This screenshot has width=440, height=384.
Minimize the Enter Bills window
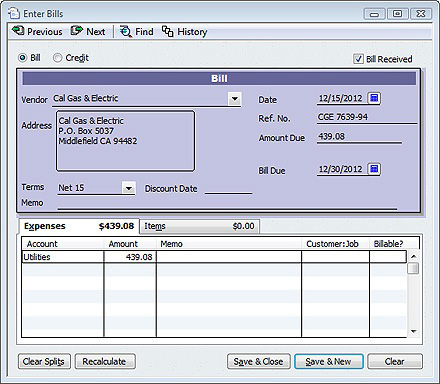pos(374,14)
